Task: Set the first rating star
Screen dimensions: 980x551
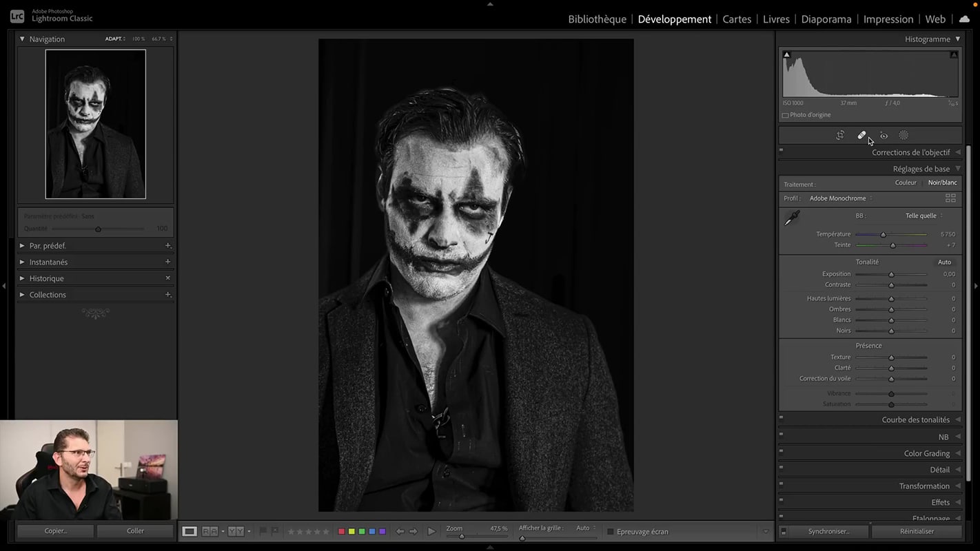Action: pyautogui.click(x=291, y=531)
